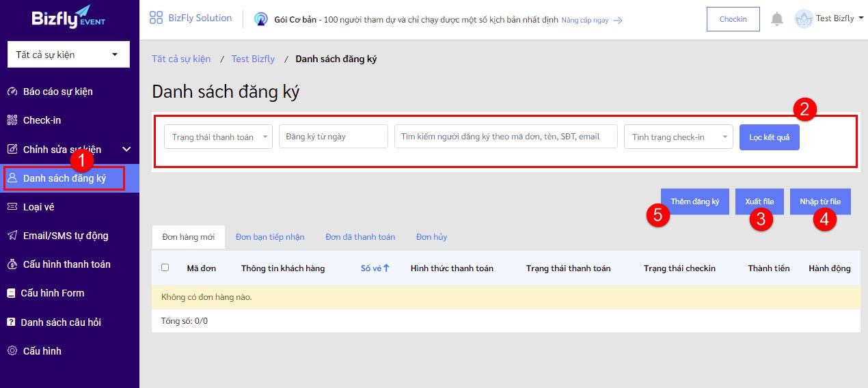Click the Cấu hình gear icon
The image size is (868, 388).
pyautogui.click(x=12, y=350)
